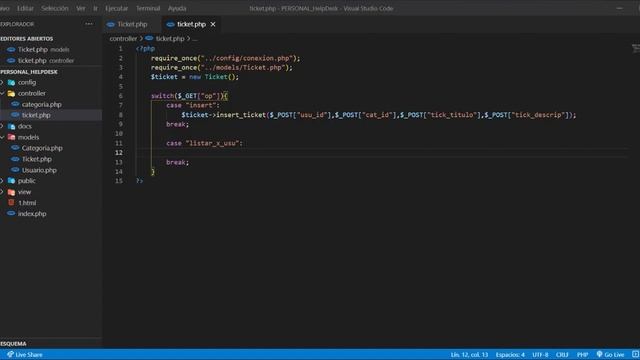Click the public folder icon
The image size is (640, 360).
(11, 181)
